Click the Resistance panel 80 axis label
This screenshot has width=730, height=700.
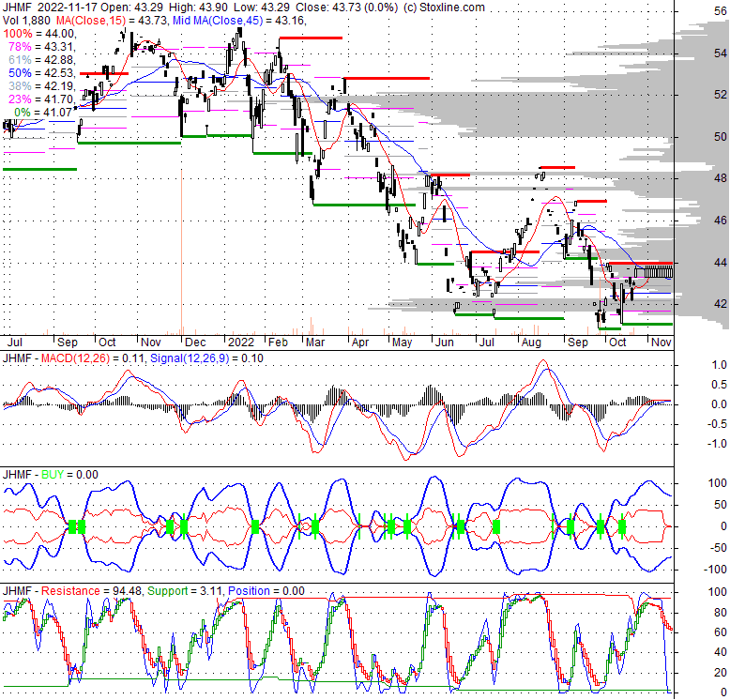pyautogui.click(x=721, y=612)
